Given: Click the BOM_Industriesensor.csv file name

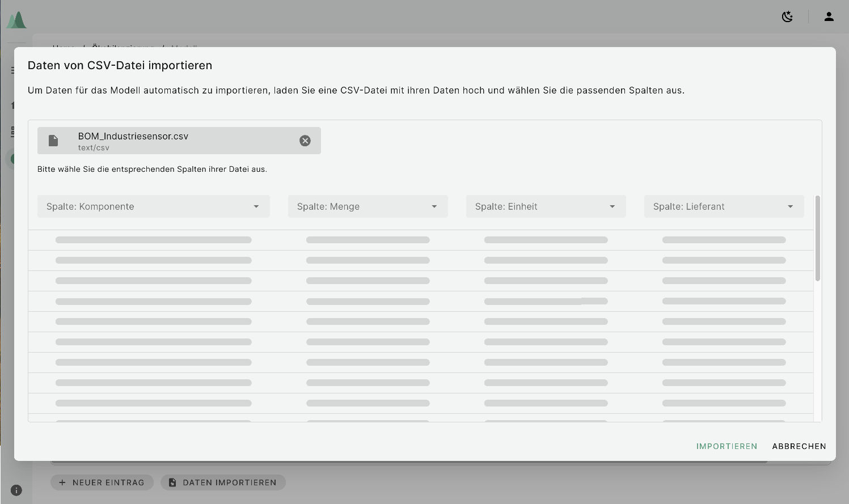Looking at the screenshot, I should (133, 136).
